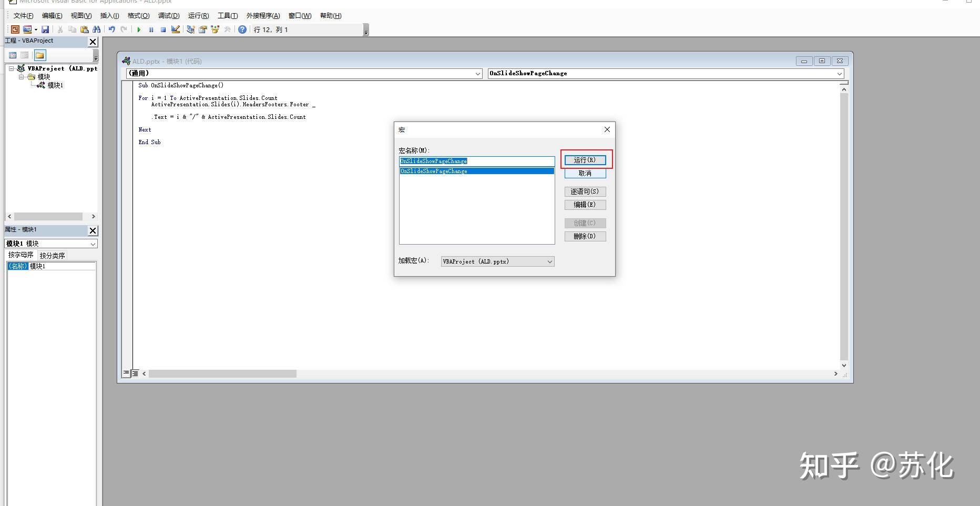The width and height of the screenshot is (980, 506).
Task: Open the 加载宏 VBAProject dropdown
Action: tap(497, 261)
